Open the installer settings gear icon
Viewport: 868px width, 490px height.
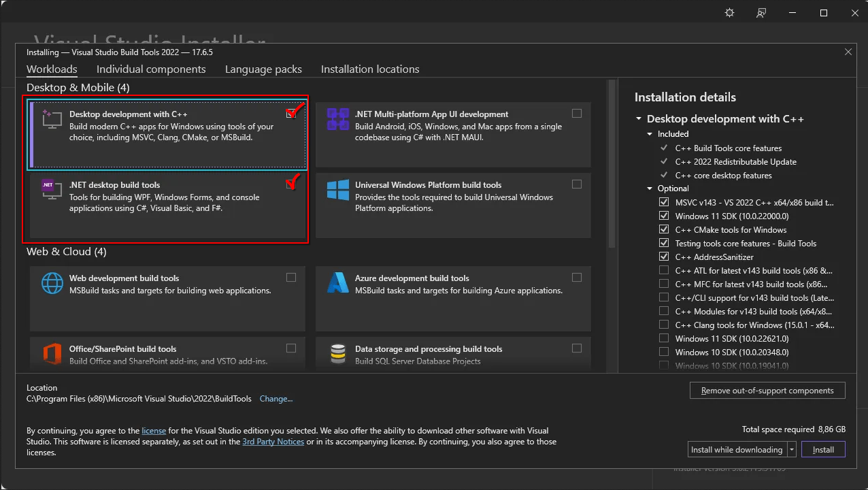tap(729, 12)
